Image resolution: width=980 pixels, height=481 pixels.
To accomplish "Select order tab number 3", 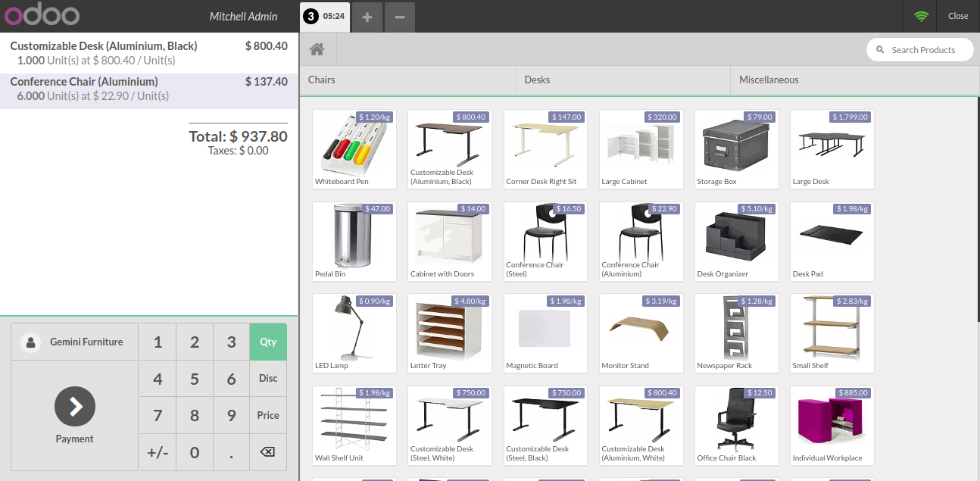I will 326,17.
